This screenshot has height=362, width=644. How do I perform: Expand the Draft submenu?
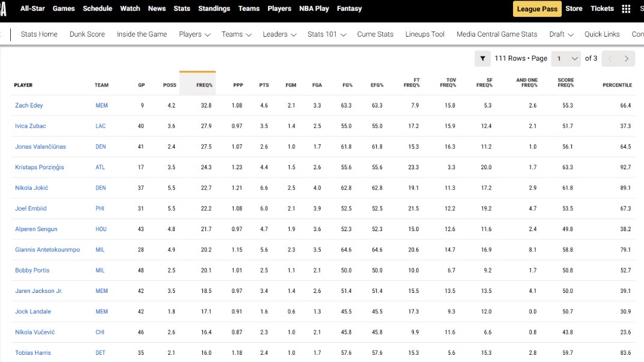(561, 34)
